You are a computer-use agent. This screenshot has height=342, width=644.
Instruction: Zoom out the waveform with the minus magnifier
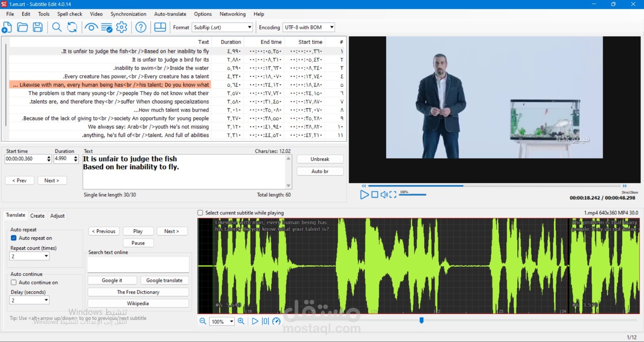[x=203, y=321]
